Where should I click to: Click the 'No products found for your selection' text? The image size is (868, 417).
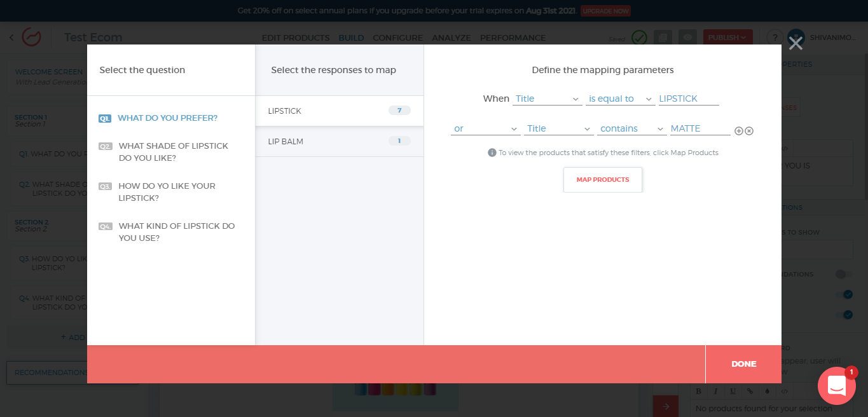point(764,409)
